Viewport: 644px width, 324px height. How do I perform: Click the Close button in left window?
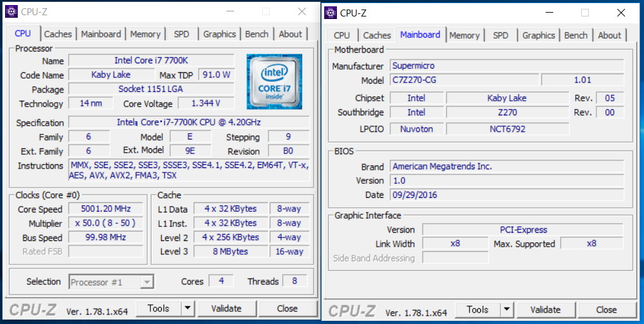click(287, 308)
